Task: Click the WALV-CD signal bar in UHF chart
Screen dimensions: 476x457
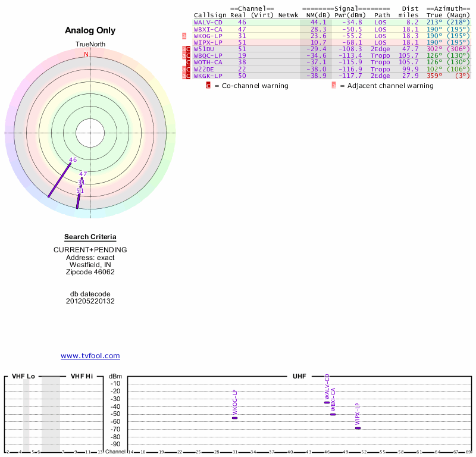Action: (327, 402)
